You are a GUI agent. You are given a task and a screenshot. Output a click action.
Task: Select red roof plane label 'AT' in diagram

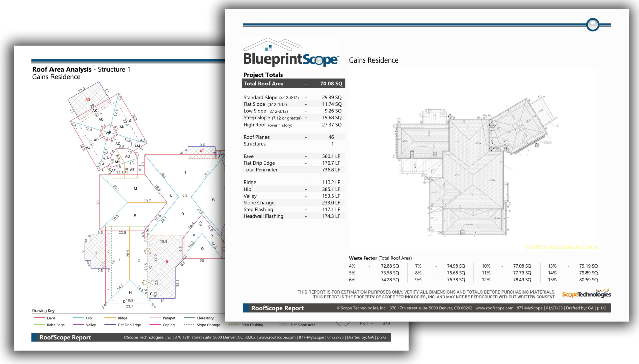tap(202, 151)
